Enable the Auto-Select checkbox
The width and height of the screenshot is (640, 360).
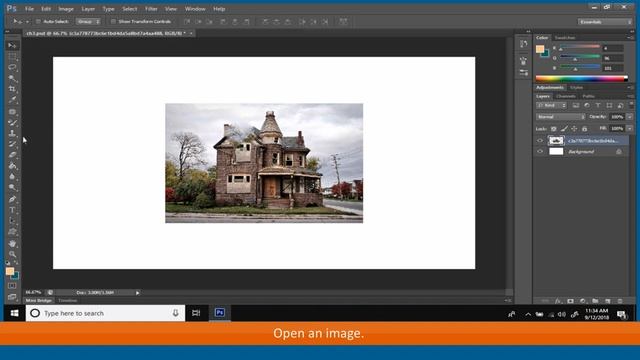(x=38, y=22)
